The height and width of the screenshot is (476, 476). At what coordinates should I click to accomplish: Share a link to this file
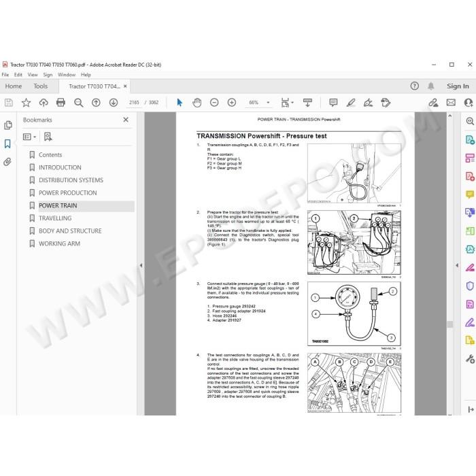434,103
